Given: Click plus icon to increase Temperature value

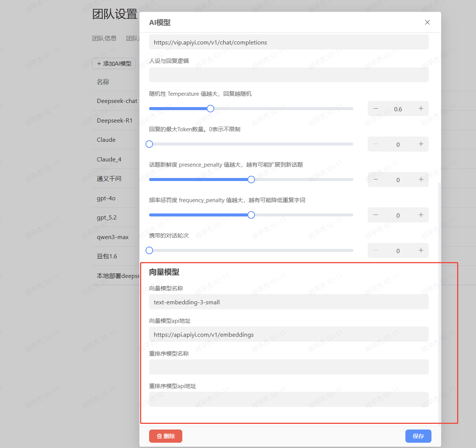Looking at the screenshot, I should [421, 109].
